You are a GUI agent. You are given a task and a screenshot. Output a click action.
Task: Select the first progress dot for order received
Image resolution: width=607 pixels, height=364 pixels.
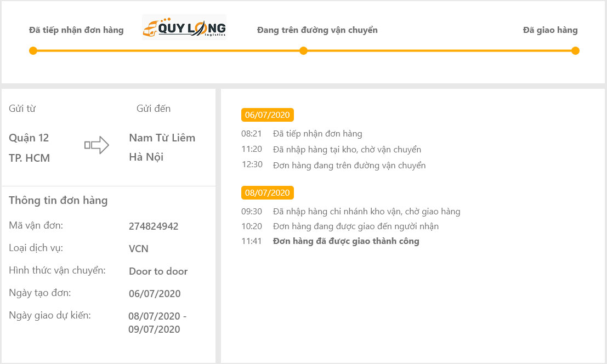tap(33, 50)
